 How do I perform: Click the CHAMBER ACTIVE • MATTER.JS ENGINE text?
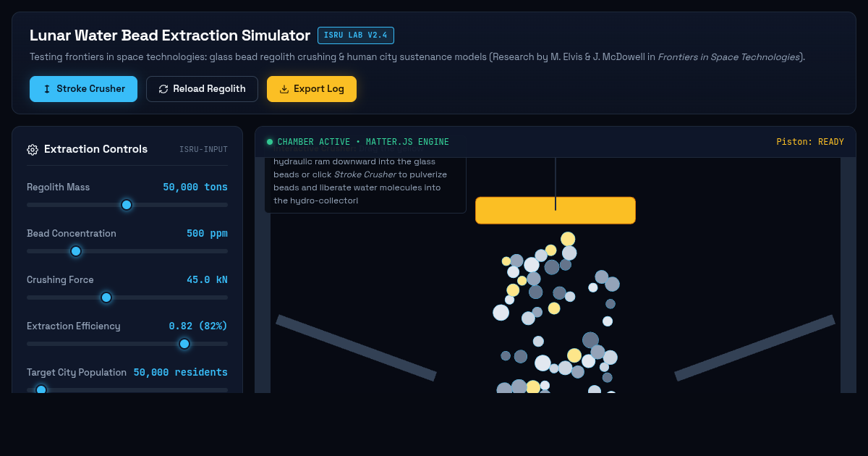(x=363, y=142)
